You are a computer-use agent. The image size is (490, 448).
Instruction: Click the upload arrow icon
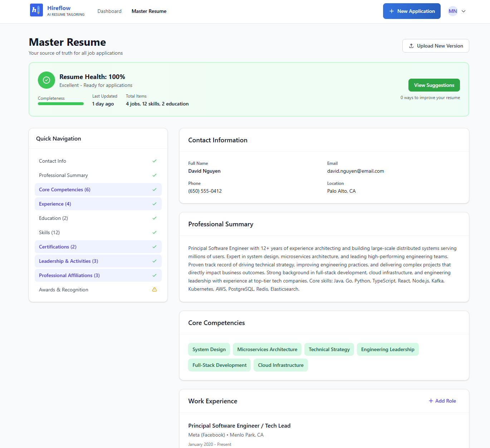click(411, 46)
